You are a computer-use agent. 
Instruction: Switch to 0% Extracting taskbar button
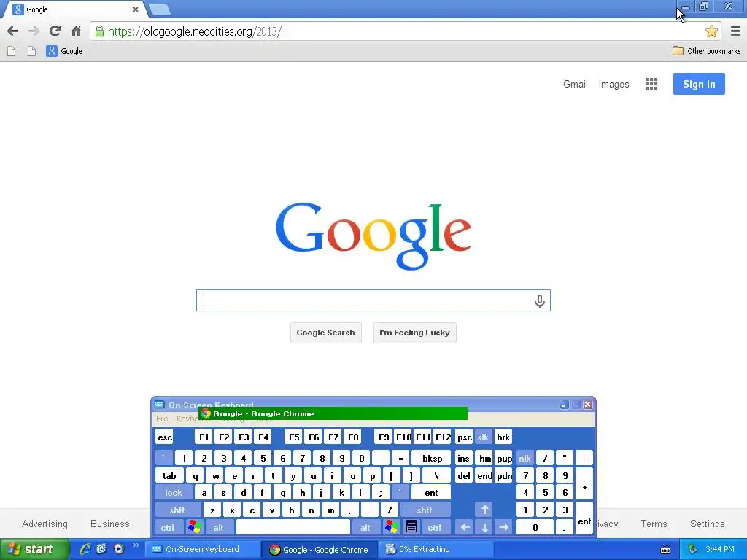[436, 550]
